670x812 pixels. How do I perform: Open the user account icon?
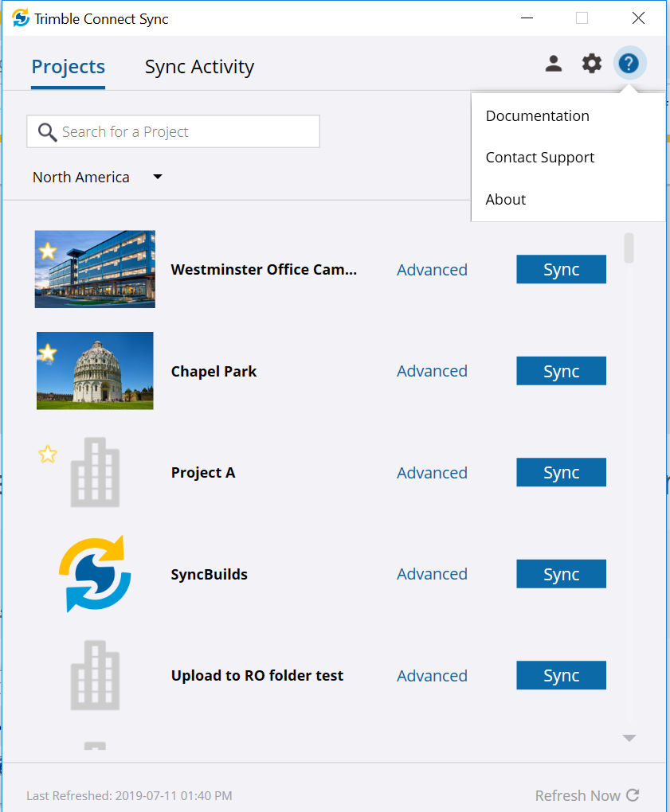pos(554,63)
